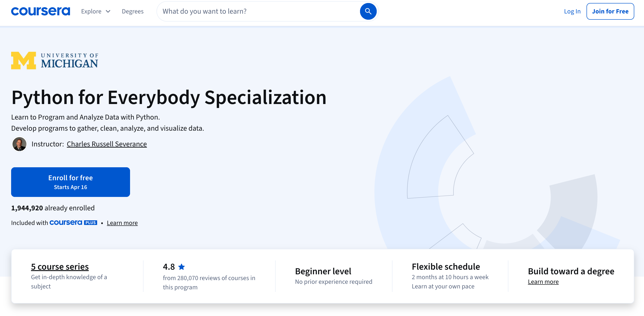Viewport: 644px width, 316px height.
Task: Click the instructor's profile photo
Action: 19,144
